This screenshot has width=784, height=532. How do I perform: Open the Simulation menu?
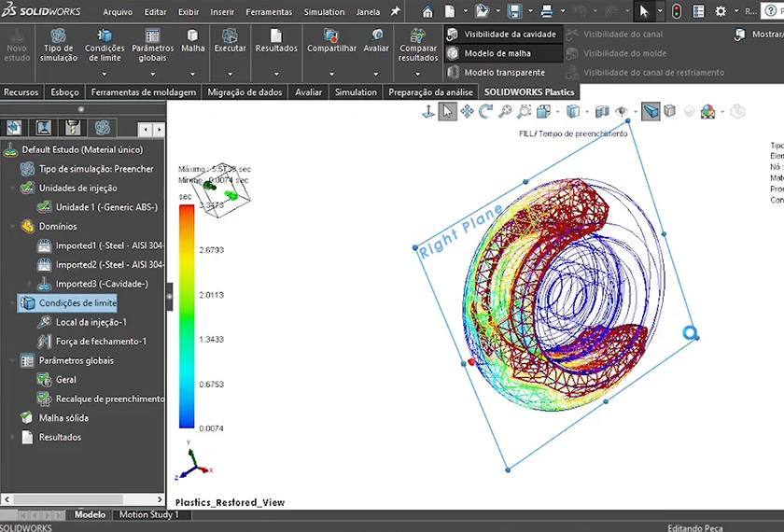[x=324, y=12]
